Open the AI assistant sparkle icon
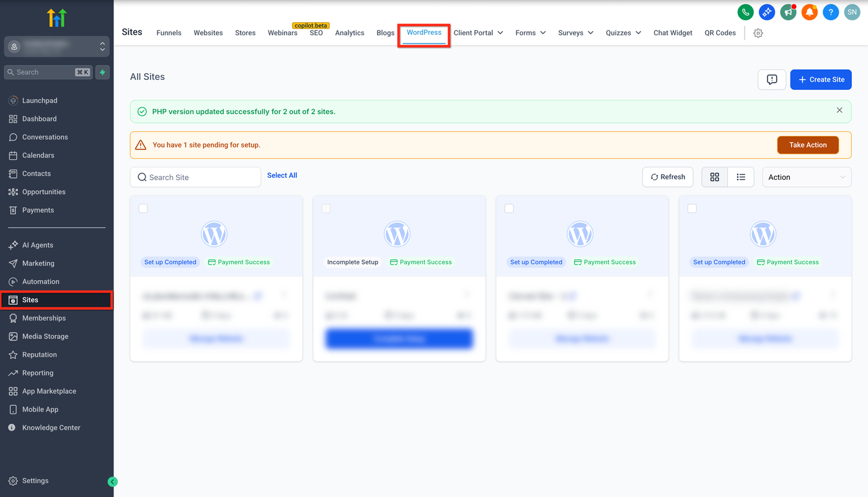868x497 pixels. (x=767, y=12)
